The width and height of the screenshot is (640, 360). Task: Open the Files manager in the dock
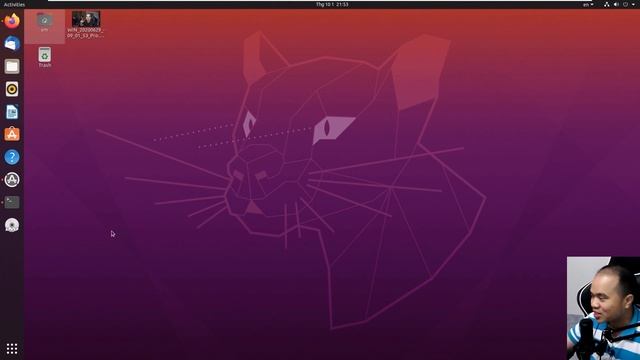[x=12, y=66]
